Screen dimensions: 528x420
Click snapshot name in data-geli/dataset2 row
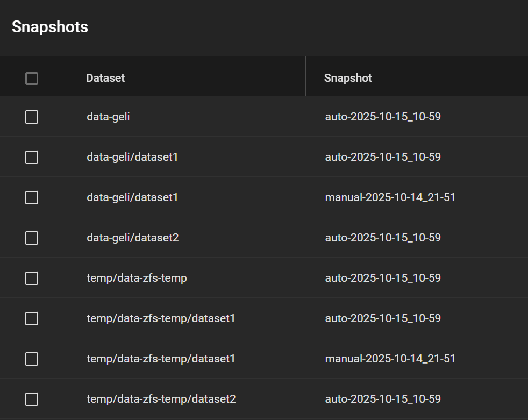click(383, 238)
